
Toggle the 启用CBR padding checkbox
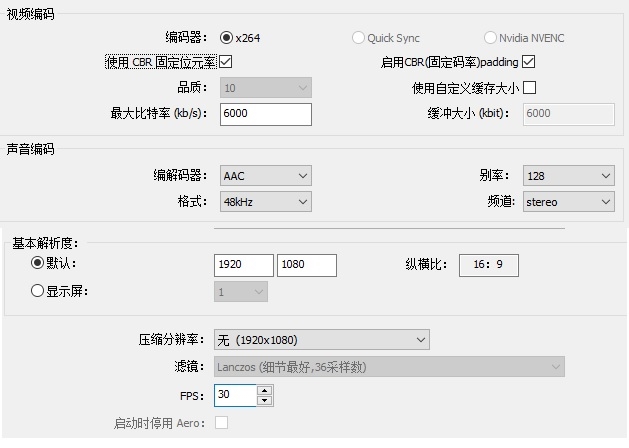coord(529,62)
